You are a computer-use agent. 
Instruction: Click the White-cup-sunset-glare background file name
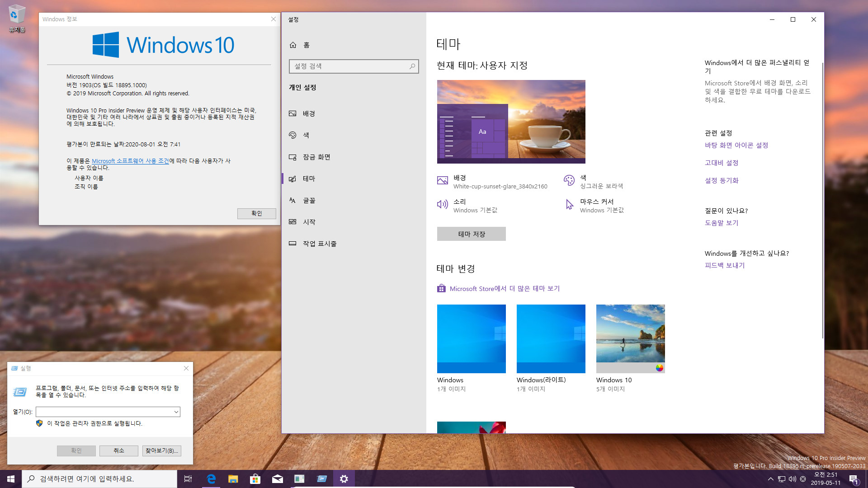point(500,186)
